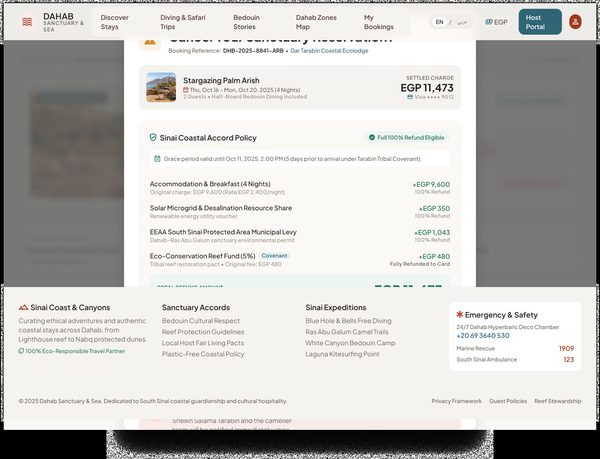This screenshot has height=459, width=600.
Task: Open the user profile avatar icon
Action: point(575,22)
